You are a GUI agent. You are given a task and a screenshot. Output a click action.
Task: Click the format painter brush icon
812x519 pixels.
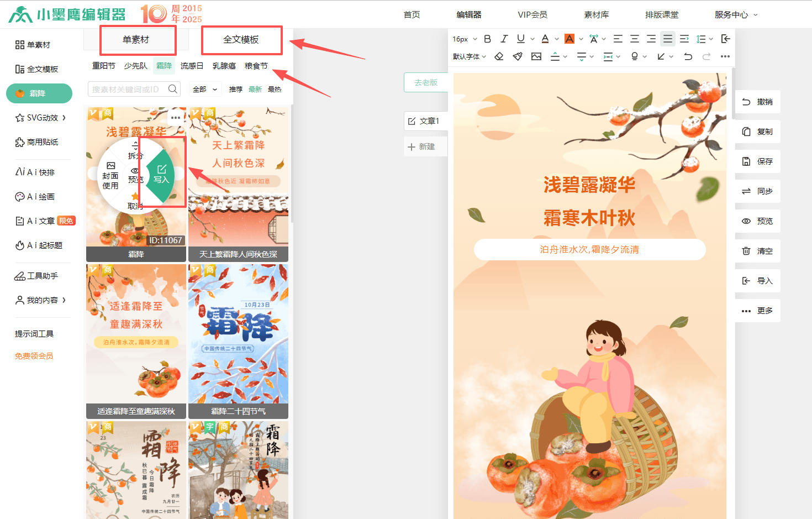click(518, 56)
